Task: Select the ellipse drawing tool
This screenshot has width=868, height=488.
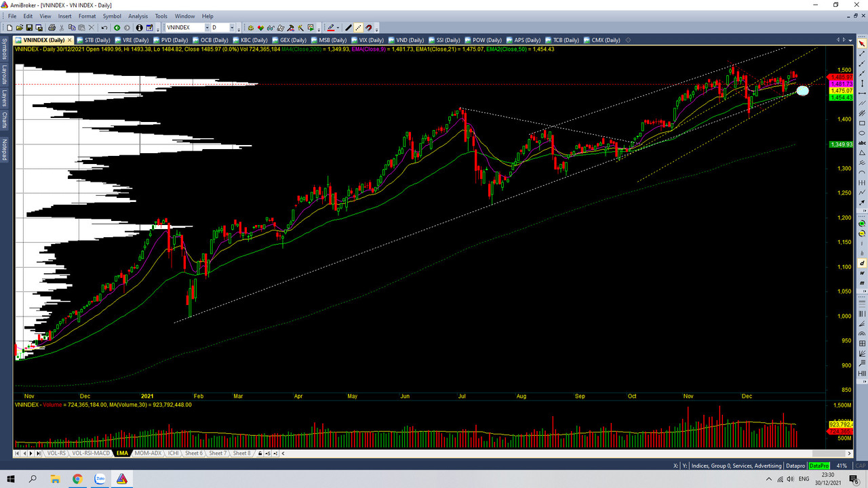Action: click(x=862, y=133)
